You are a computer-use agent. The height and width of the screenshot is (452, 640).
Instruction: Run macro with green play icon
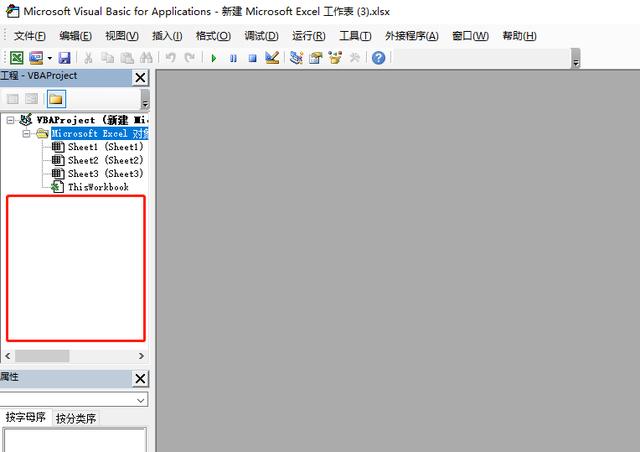(214, 58)
